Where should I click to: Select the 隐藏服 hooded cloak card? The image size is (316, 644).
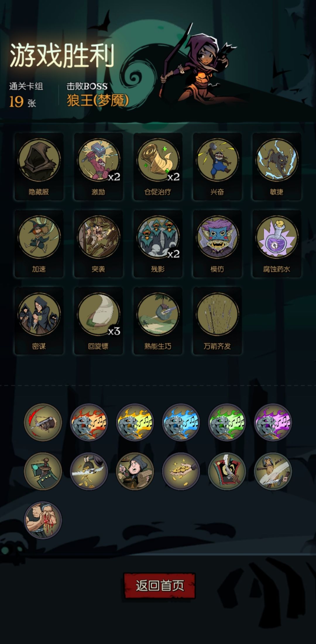click(39, 167)
